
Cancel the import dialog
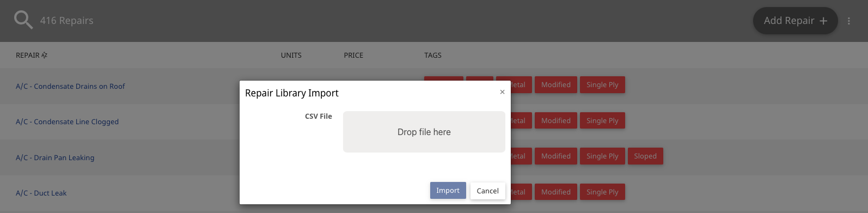pos(487,191)
